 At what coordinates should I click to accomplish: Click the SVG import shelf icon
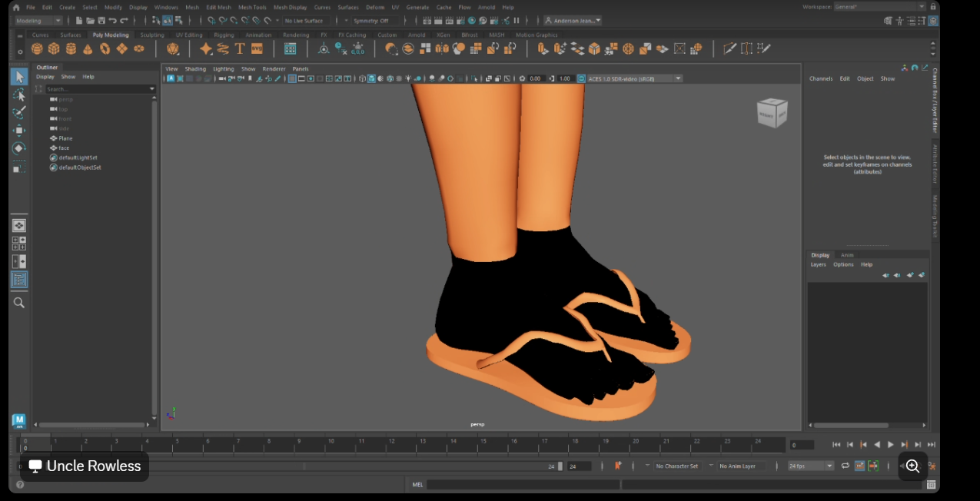click(x=257, y=48)
